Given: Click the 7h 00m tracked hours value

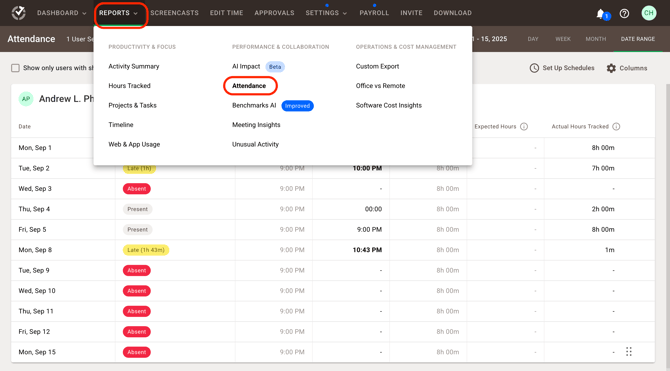Looking at the screenshot, I should tap(603, 168).
